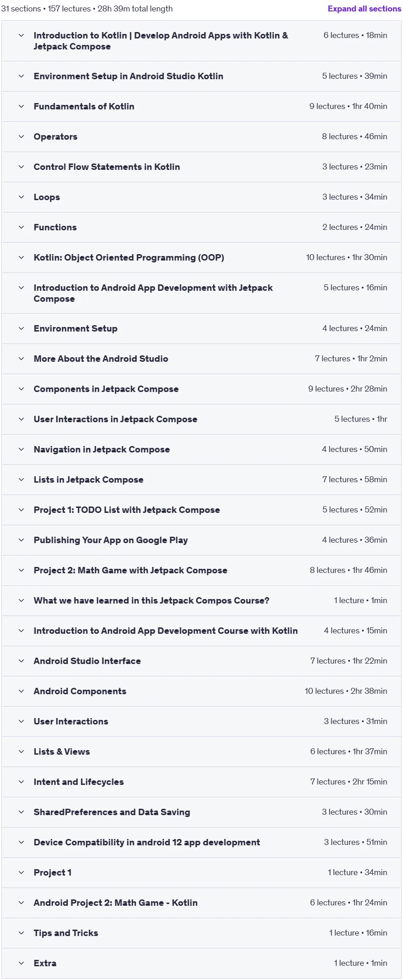Viewport: 403px width, 980px height.
Task: Expand chevron for Intent and Lifecycles
Action: (21, 782)
